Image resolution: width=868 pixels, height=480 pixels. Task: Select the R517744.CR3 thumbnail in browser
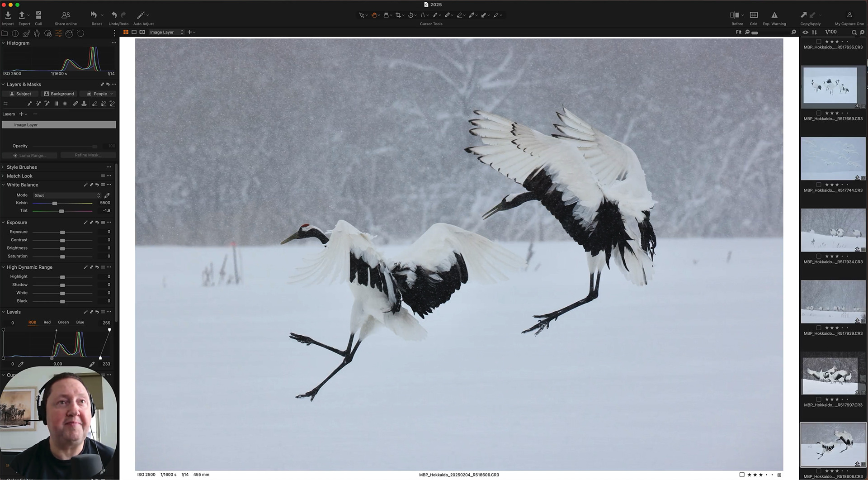[833, 159]
